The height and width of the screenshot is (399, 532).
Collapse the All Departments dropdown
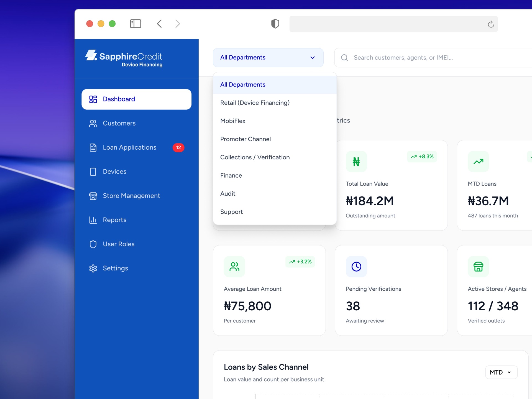tap(313, 57)
